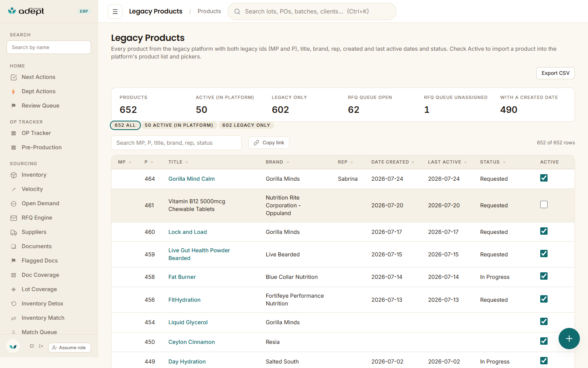
Task: Toggle the sidebar with the hamburger icon
Action: (115, 11)
